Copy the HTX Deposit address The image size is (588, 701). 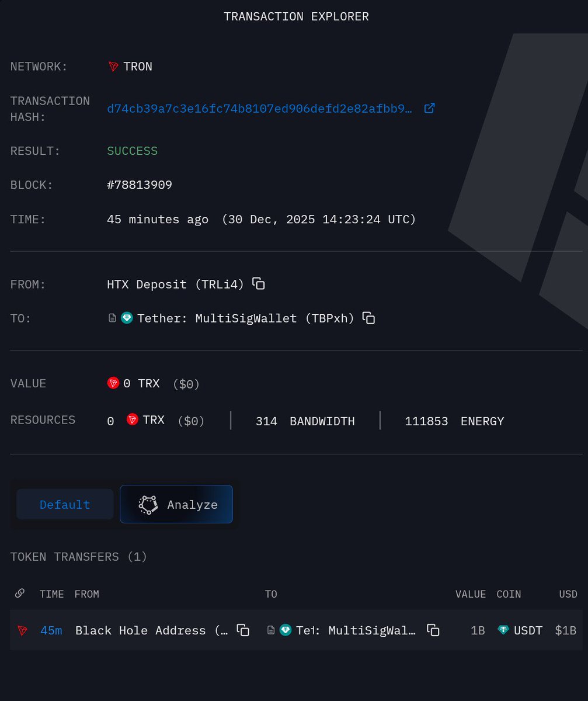point(259,284)
